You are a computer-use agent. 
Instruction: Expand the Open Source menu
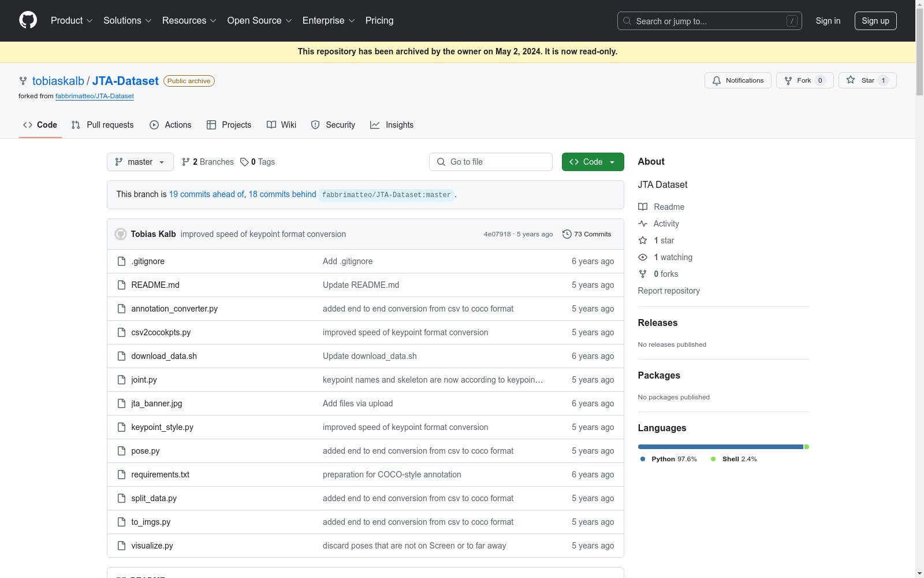click(260, 21)
